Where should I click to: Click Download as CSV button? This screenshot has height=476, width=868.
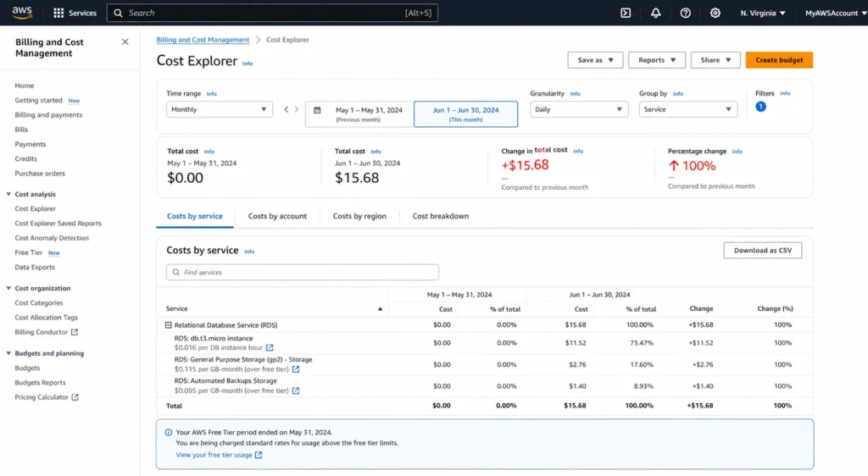click(762, 251)
